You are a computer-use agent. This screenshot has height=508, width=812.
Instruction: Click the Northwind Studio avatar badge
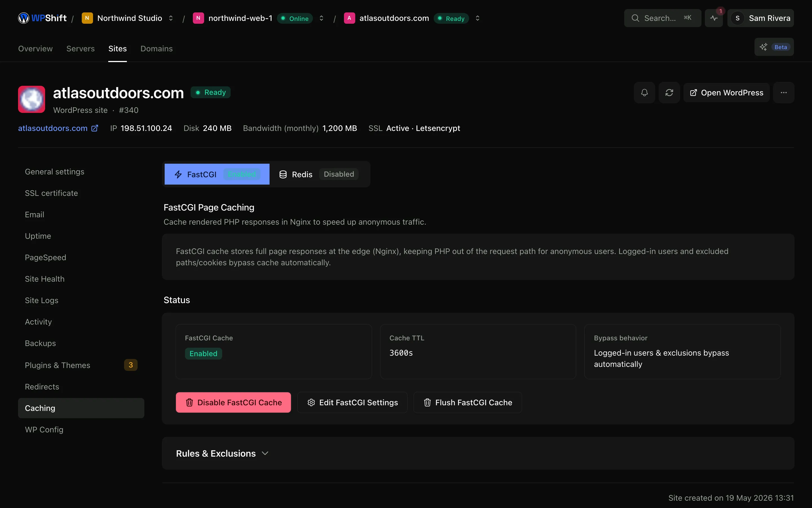(87, 18)
